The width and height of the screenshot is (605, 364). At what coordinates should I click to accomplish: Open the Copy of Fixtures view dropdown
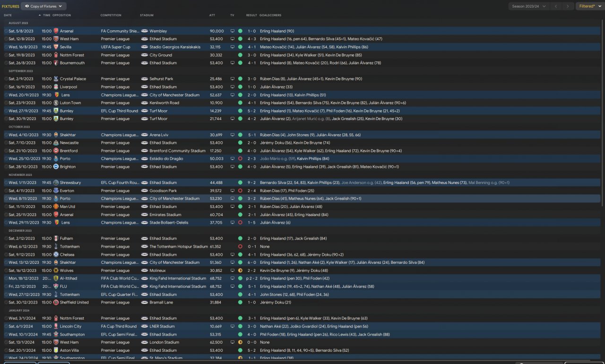[x=43, y=6]
